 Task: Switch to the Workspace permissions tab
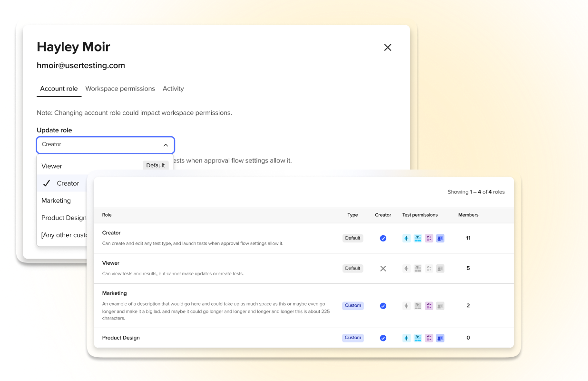click(120, 89)
